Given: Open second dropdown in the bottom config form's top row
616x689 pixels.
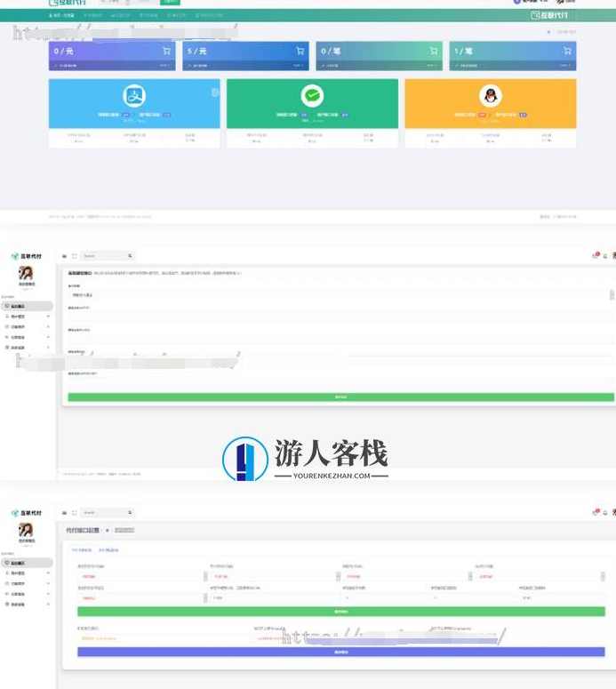Looking at the screenshot, I should pos(275,576).
